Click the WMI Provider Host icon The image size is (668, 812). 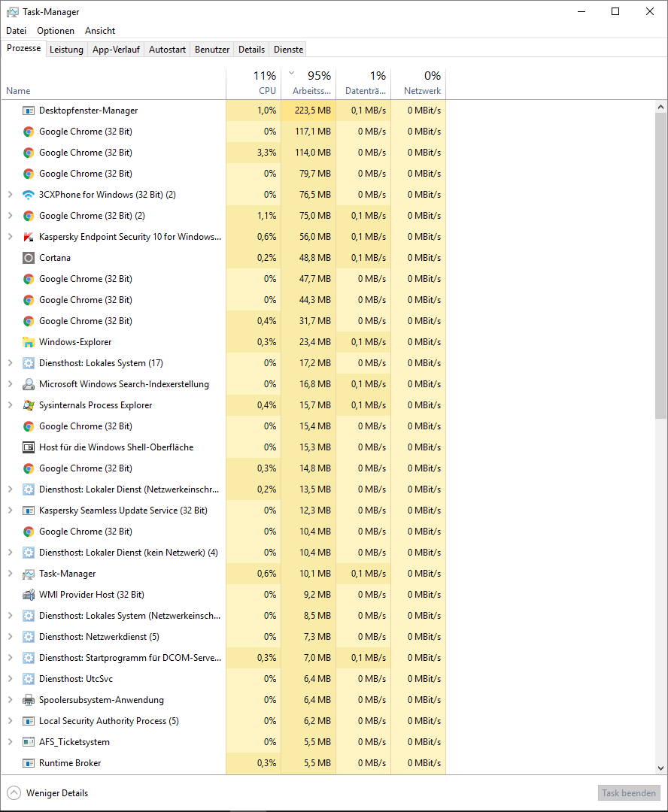[29, 595]
